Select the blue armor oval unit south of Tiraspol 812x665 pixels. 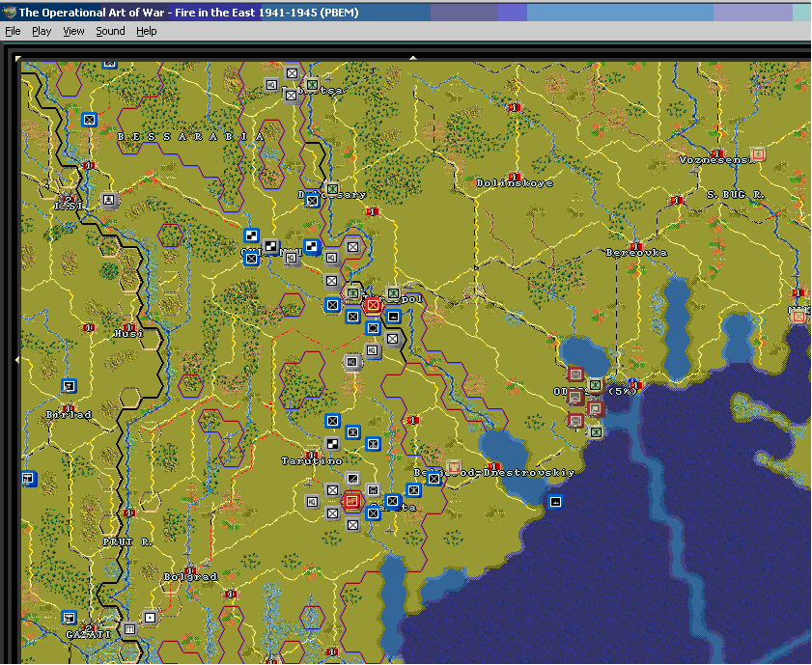coord(373,328)
